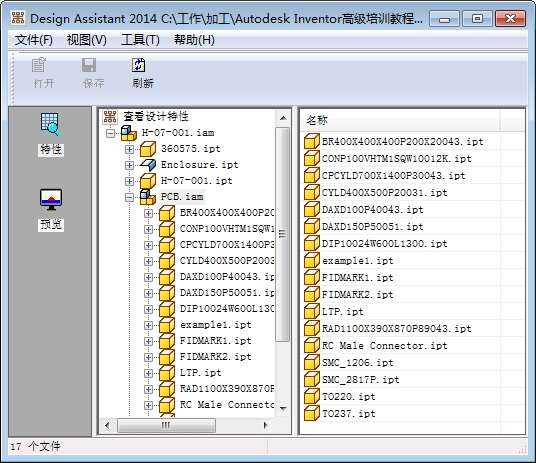Click icon of RAD1100X390X870P89043.ipt in list
Image resolution: width=536 pixels, height=463 pixels.
[311, 328]
